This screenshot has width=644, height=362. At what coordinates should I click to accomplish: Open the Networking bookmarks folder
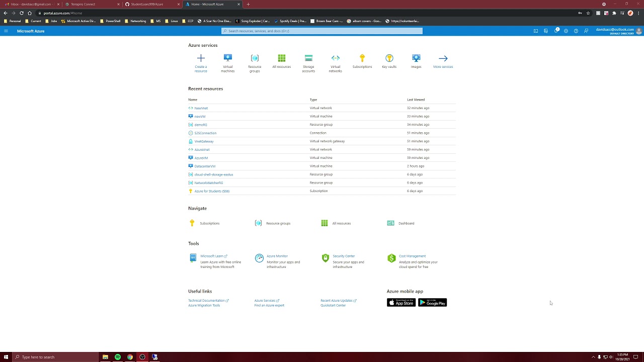point(135,21)
